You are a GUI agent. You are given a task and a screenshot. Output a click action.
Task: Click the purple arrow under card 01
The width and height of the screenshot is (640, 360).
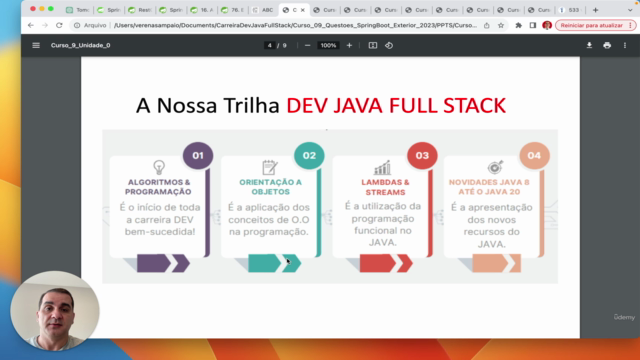163,263
